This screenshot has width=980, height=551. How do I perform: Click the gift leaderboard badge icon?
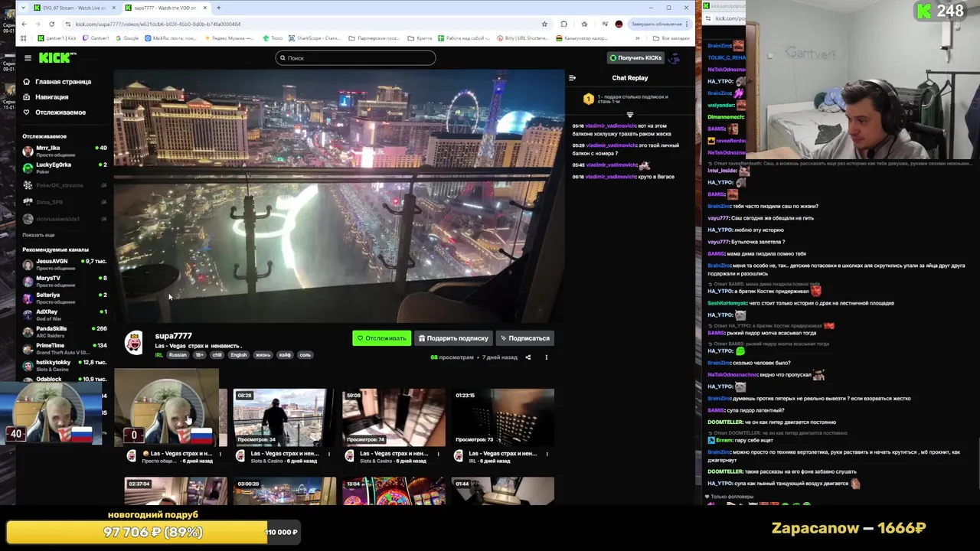pos(588,99)
